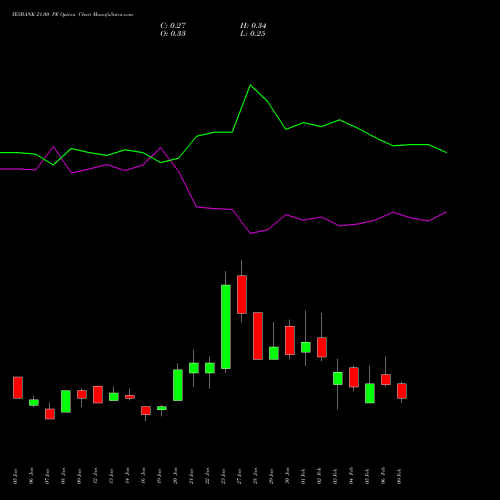Click the YESBANK 21.00 PE Option chart title
This screenshot has height=500, width=500.
pyautogui.click(x=72, y=15)
